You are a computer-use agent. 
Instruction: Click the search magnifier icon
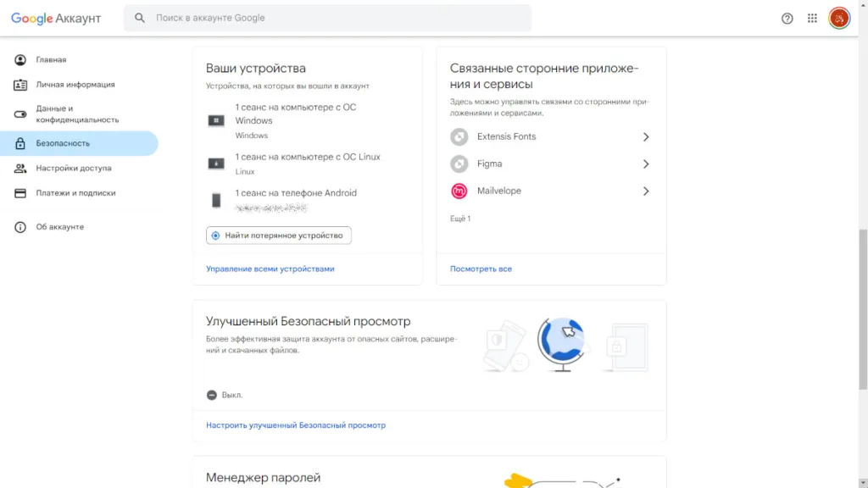tap(139, 17)
